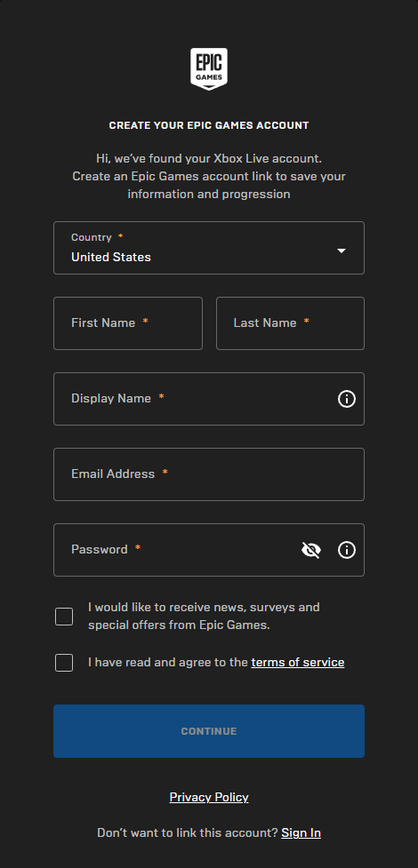Click the Sign In link
This screenshot has height=868, width=418.
[301, 832]
